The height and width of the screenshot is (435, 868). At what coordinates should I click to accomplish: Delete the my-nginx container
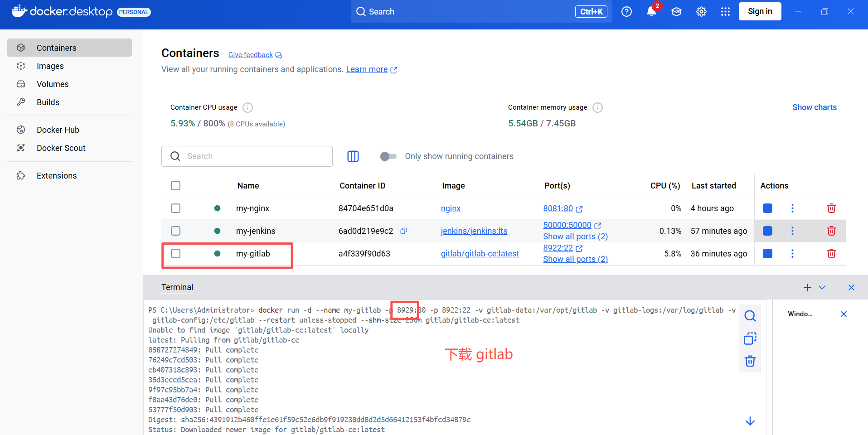coord(831,208)
